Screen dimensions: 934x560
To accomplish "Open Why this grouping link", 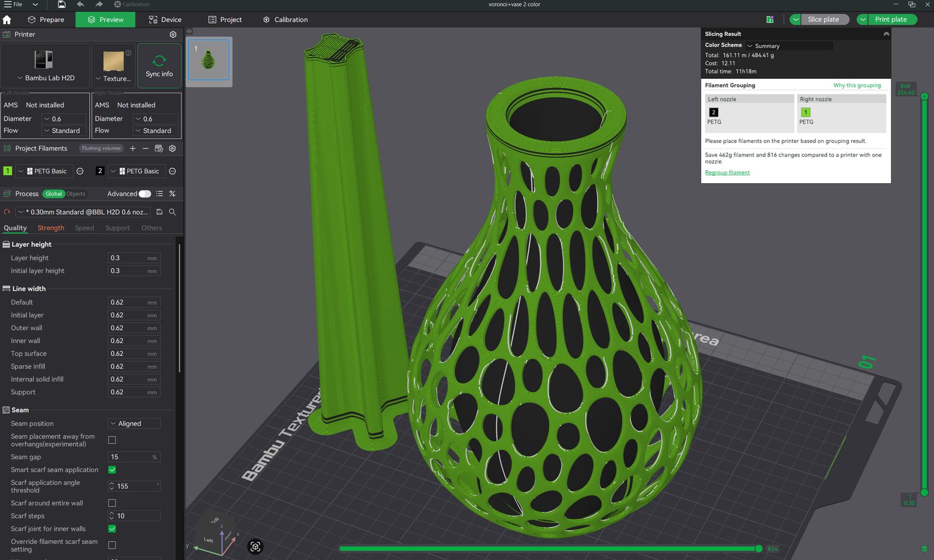I will [857, 85].
